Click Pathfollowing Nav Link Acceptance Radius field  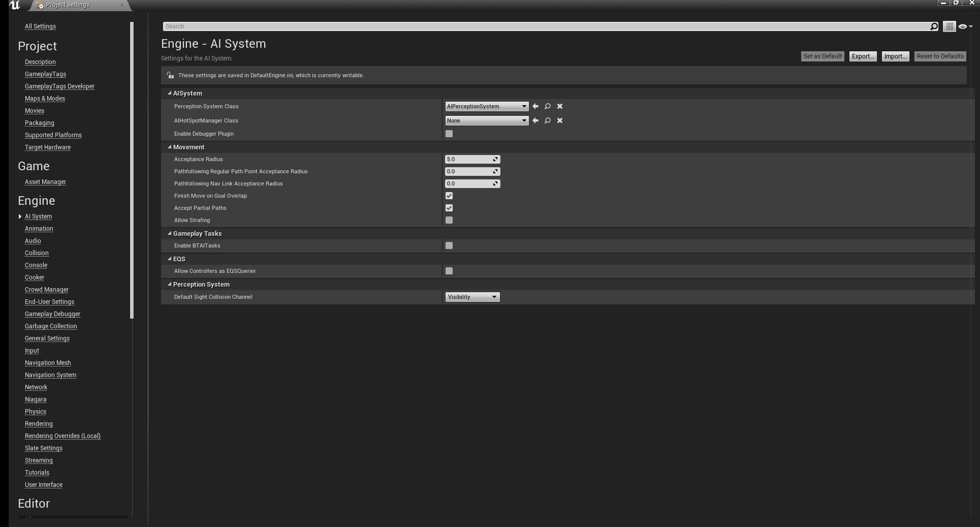pyautogui.click(x=472, y=183)
